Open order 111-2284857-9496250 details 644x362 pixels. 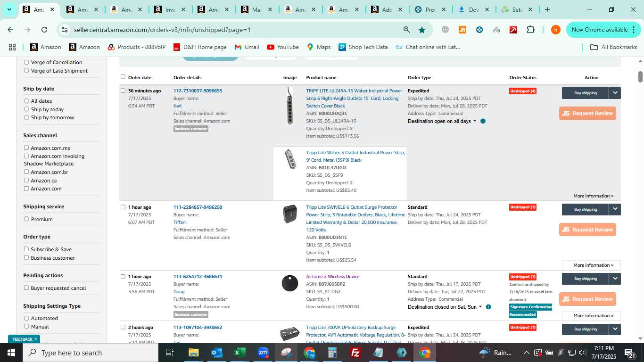(198, 207)
